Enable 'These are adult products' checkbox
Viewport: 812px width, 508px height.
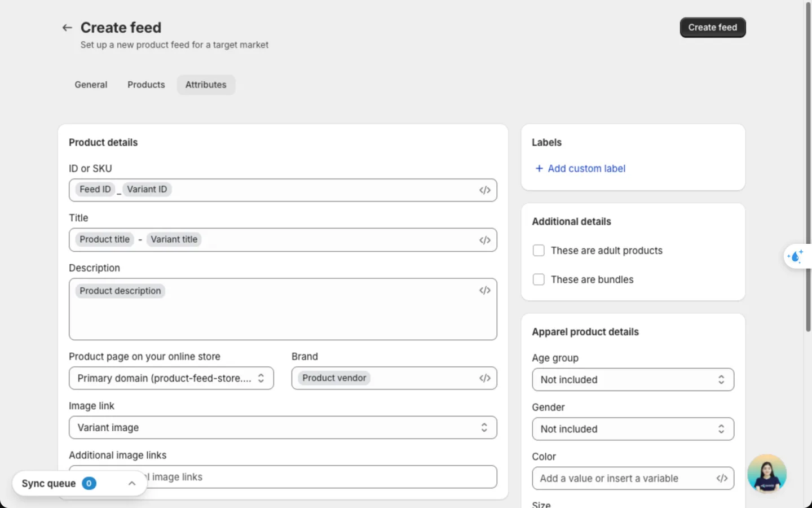(x=539, y=251)
